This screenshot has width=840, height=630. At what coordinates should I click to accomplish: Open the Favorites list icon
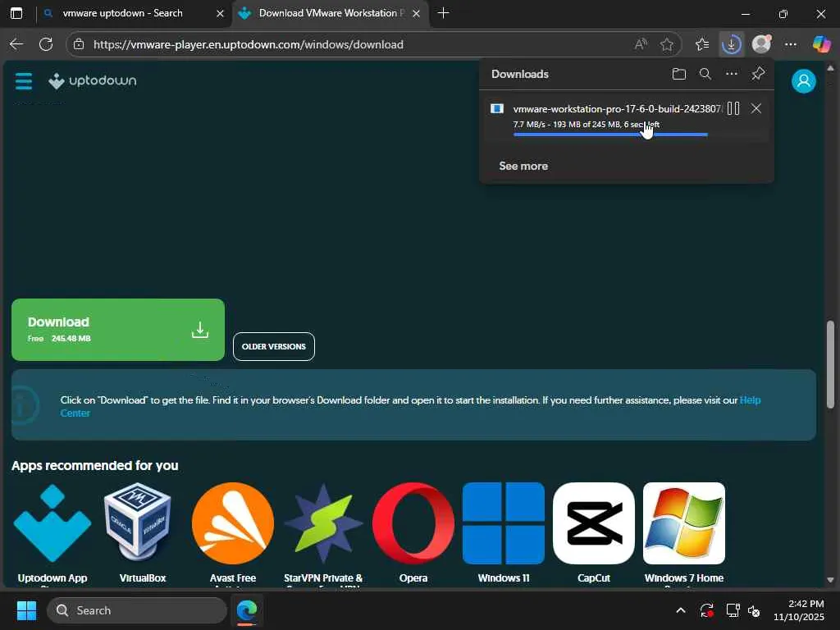coord(702,44)
